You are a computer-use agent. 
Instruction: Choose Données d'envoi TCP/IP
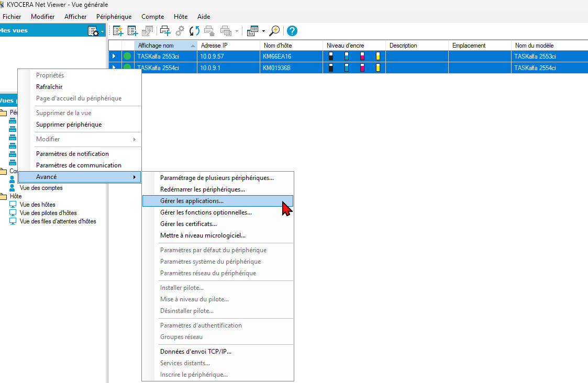pyautogui.click(x=218, y=352)
